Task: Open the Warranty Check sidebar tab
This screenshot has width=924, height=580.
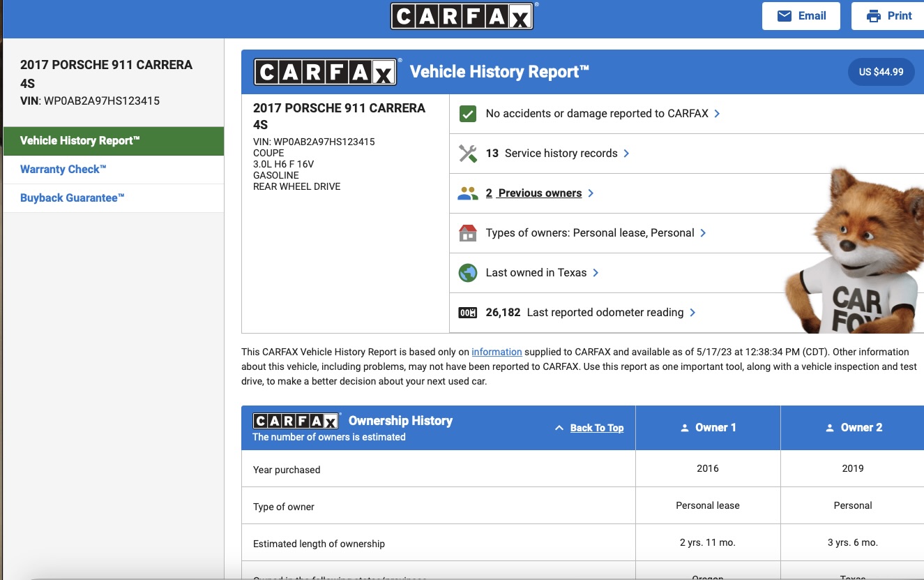Action: click(114, 170)
